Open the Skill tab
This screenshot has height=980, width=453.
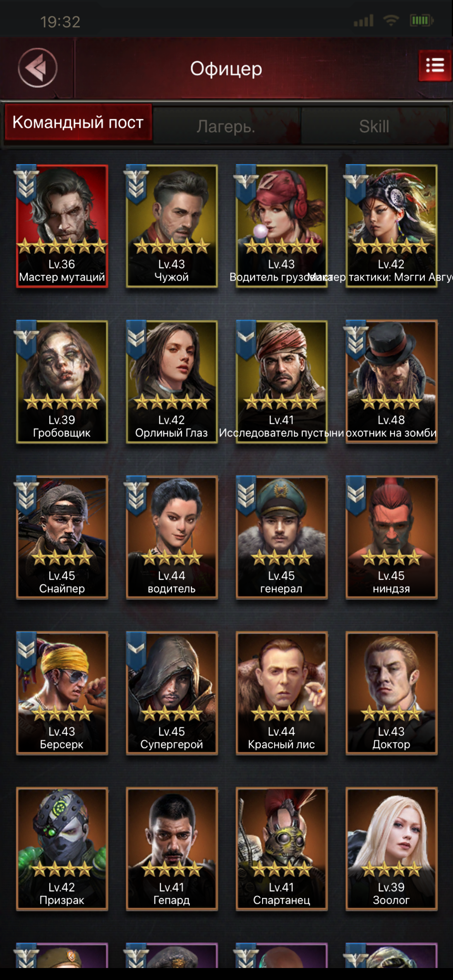[374, 126]
